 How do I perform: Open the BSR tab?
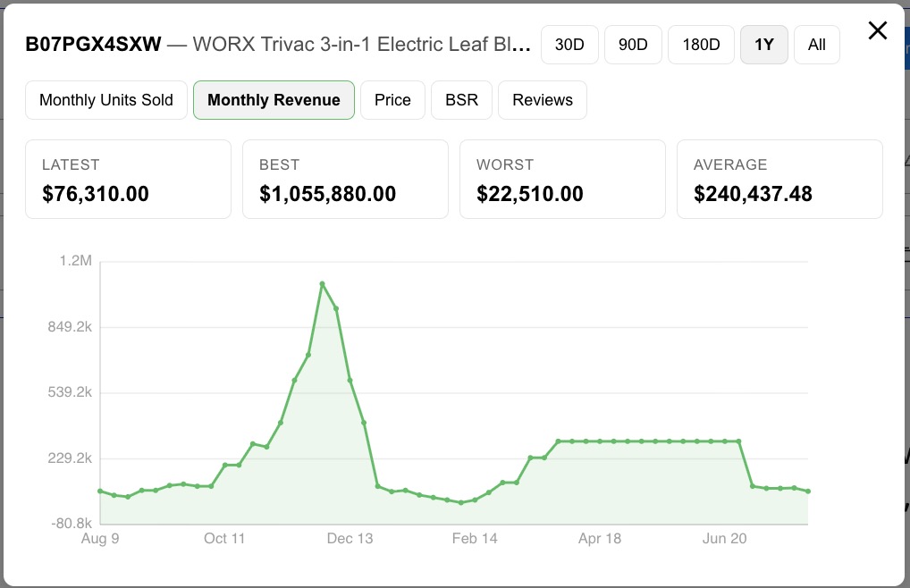[461, 100]
